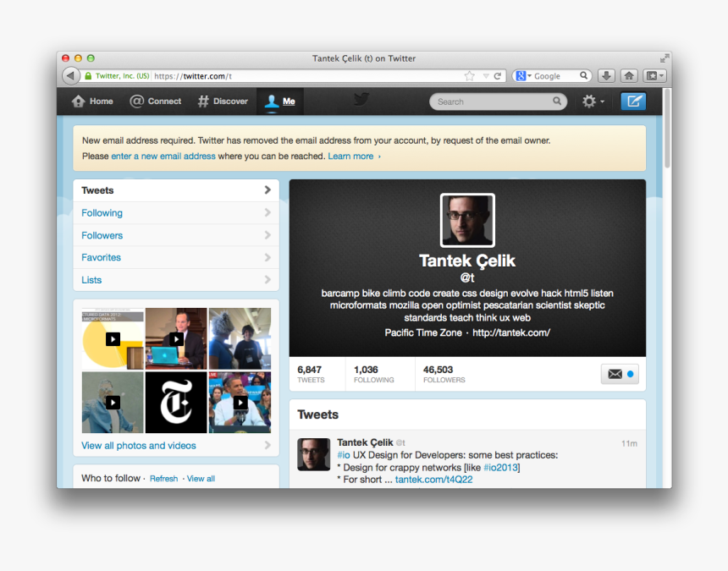Open the bookmarks menu toolbar button

655,75
